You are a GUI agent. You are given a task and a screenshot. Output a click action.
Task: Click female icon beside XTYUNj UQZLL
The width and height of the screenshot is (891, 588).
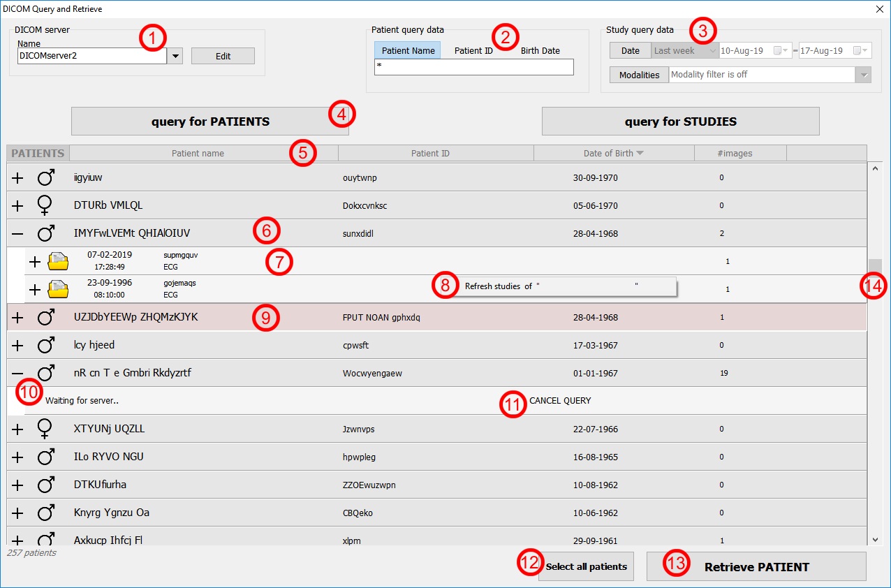45,429
